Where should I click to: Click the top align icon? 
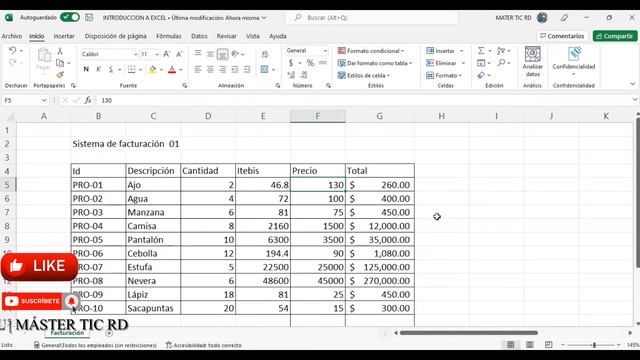point(198,53)
